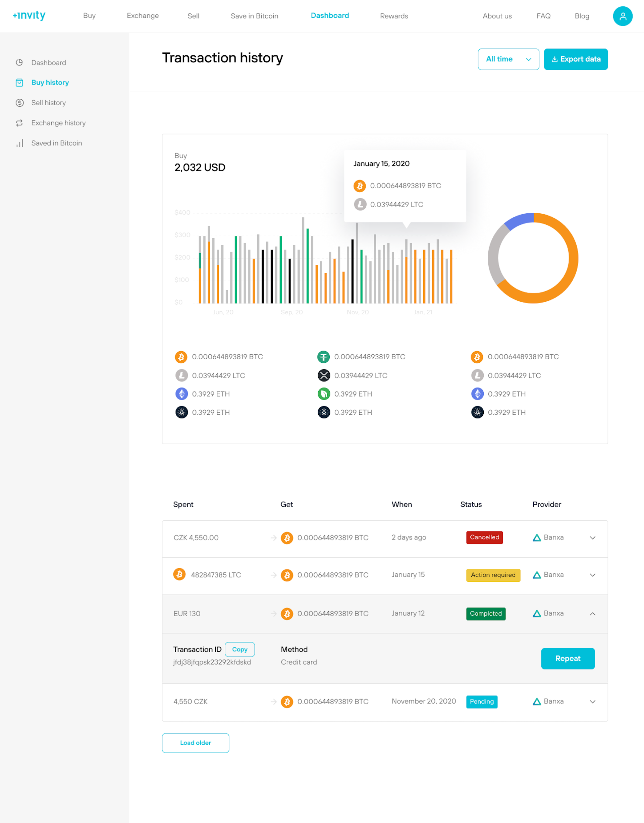Expand the Action required transaction row
Image resolution: width=644 pixels, height=823 pixels.
[592, 575]
